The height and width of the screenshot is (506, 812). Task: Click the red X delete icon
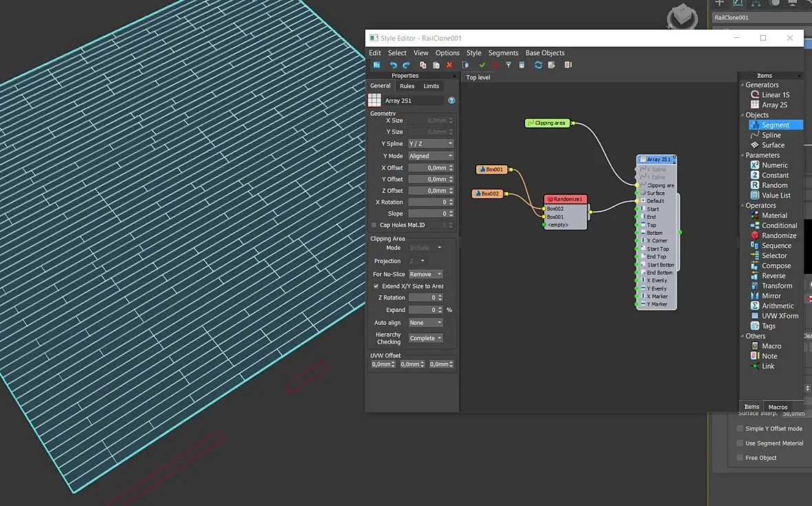tap(449, 65)
